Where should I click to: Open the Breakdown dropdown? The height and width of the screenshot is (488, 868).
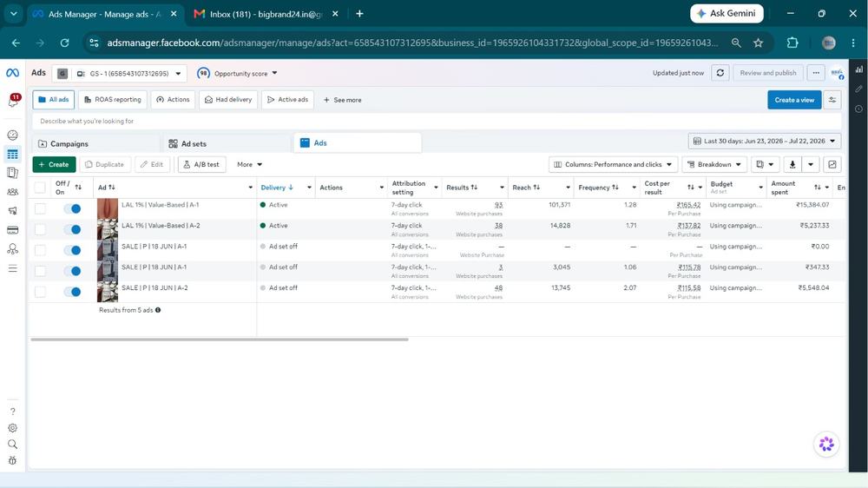coord(714,164)
